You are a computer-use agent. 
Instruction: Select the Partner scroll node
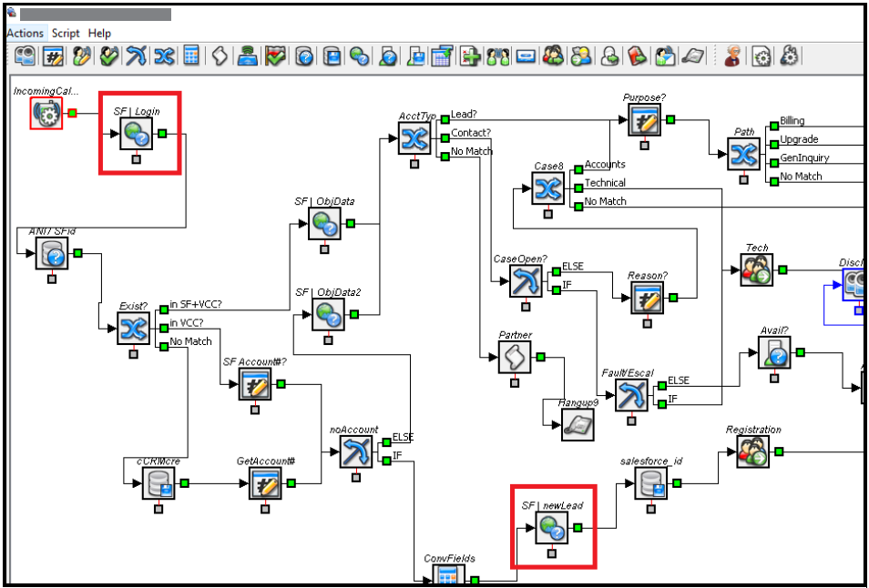[x=515, y=357]
